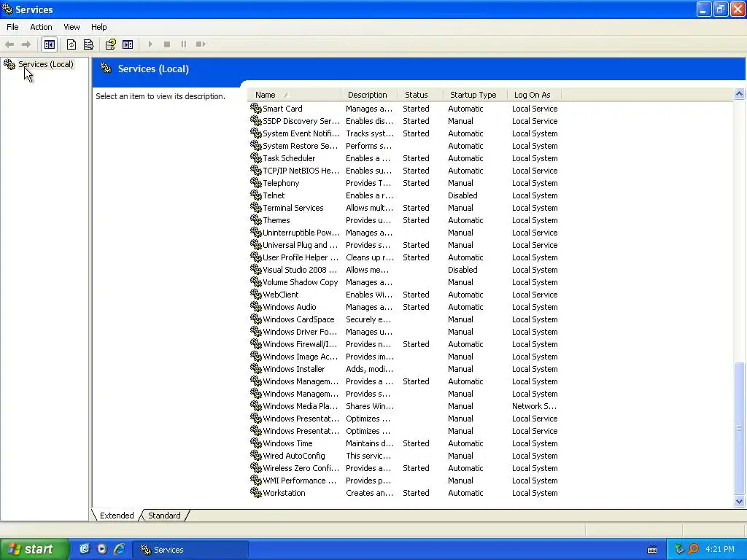Click the scrollbar up arrow
Screen dimensions: 747x560
[x=740, y=94]
